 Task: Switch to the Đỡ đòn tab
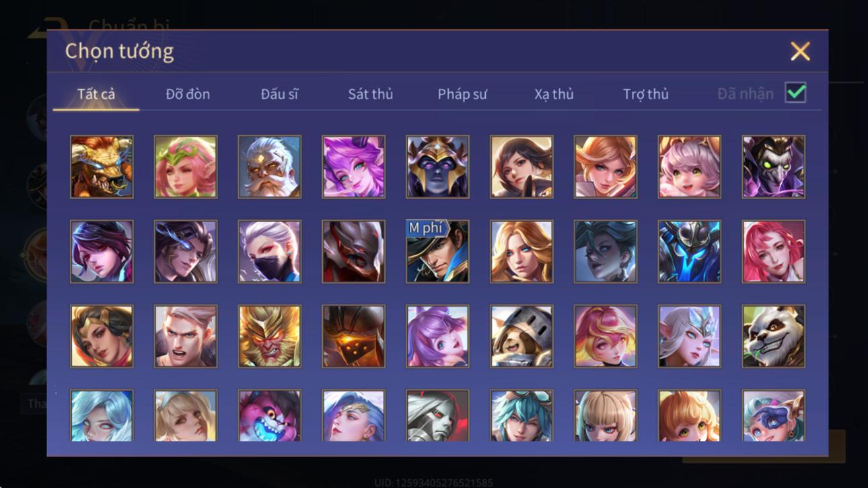[x=188, y=94]
